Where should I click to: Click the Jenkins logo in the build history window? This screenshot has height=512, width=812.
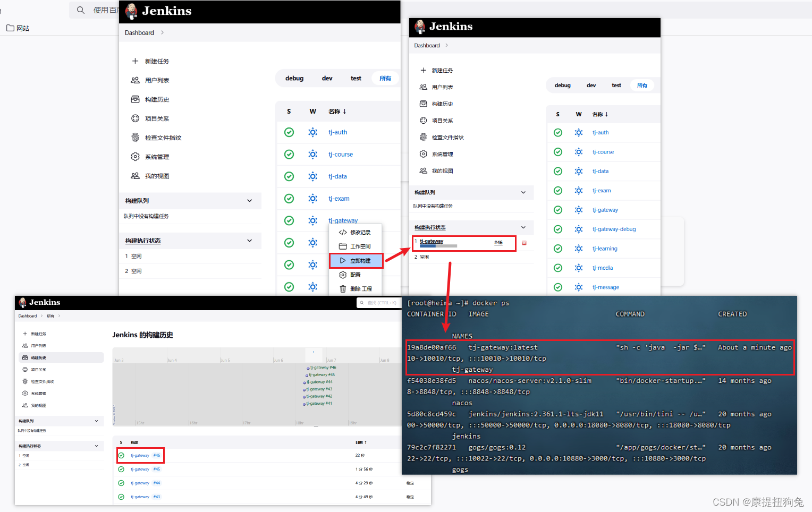(40, 302)
